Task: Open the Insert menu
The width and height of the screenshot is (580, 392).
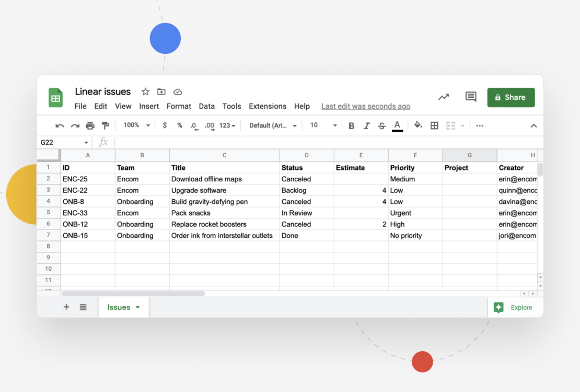Action: click(149, 106)
